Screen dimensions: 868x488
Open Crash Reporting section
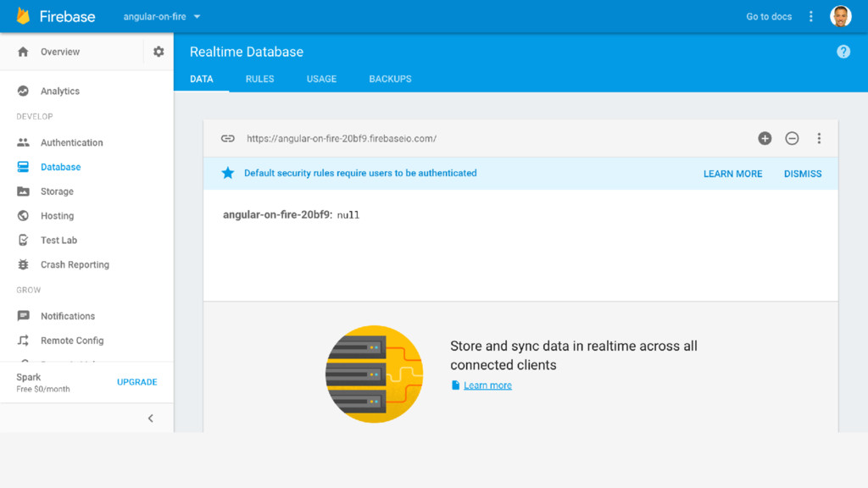(x=75, y=264)
